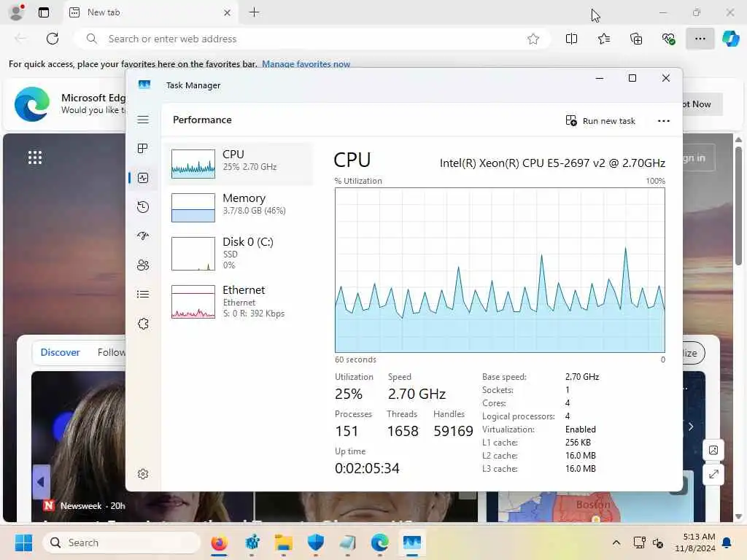Open Task Manager more options ellipsis
747x560 pixels.
(664, 121)
